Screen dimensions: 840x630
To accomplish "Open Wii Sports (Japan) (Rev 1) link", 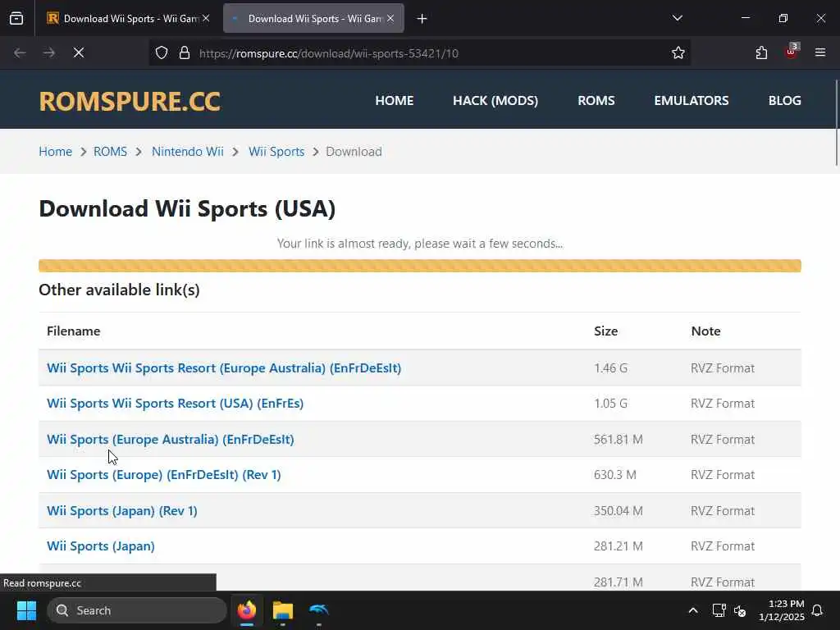I will (122, 510).
